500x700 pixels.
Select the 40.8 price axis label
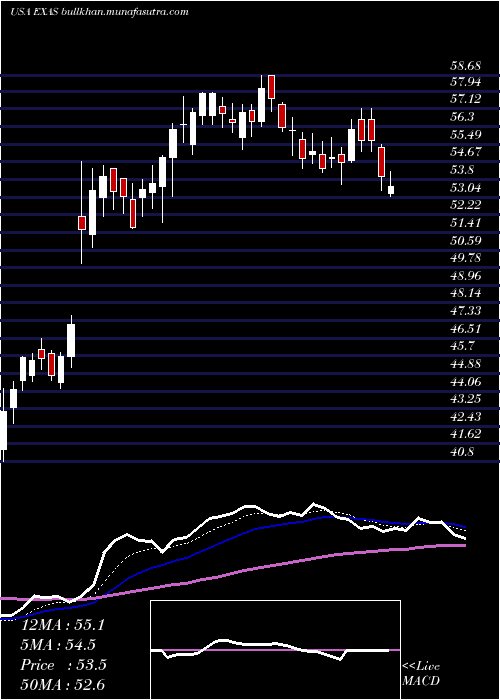tap(462, 452)
